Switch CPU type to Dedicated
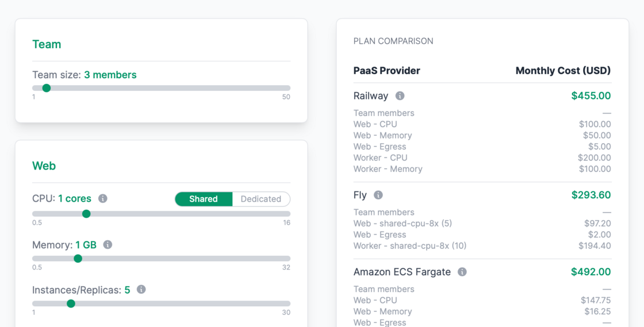Image resolution: width=644 pixels, height=327 pixels. coord(260,199)
